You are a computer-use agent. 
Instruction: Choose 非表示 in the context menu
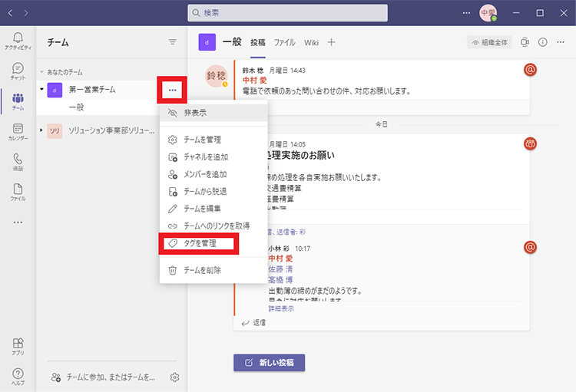214,113
